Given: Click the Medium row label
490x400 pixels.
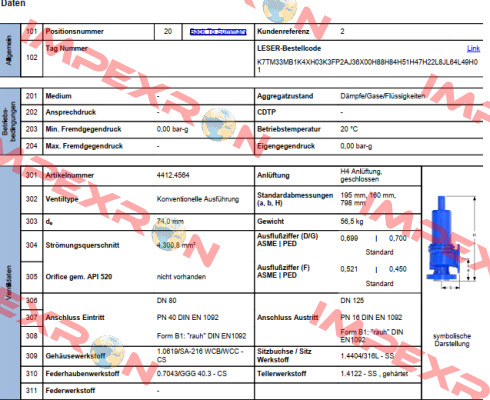Looking at the screenshot, I should coord(58,96).
